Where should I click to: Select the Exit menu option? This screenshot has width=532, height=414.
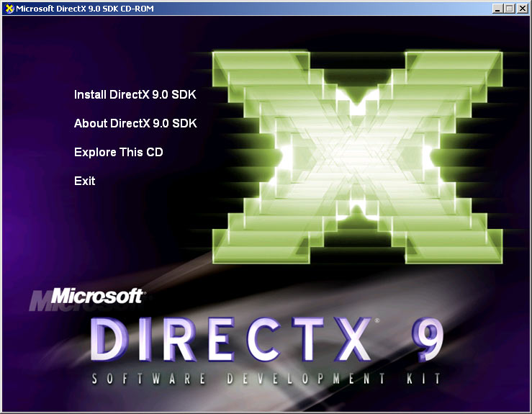(84, 181)
